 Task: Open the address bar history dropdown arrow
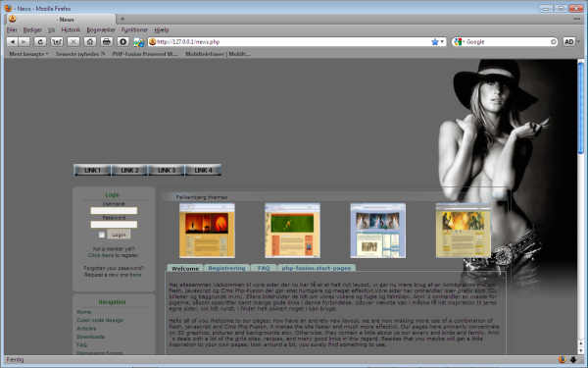[443, 41]
